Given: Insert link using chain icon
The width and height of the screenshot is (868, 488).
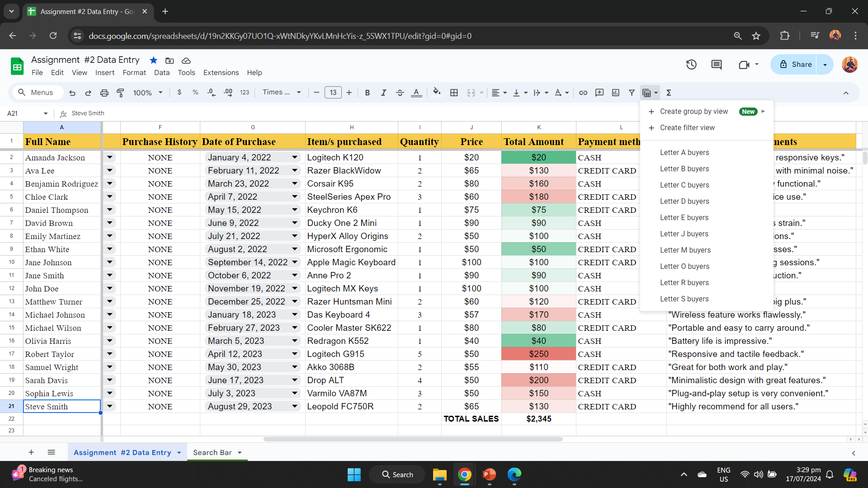Looking at the screenshot, I should click(583, 93).
